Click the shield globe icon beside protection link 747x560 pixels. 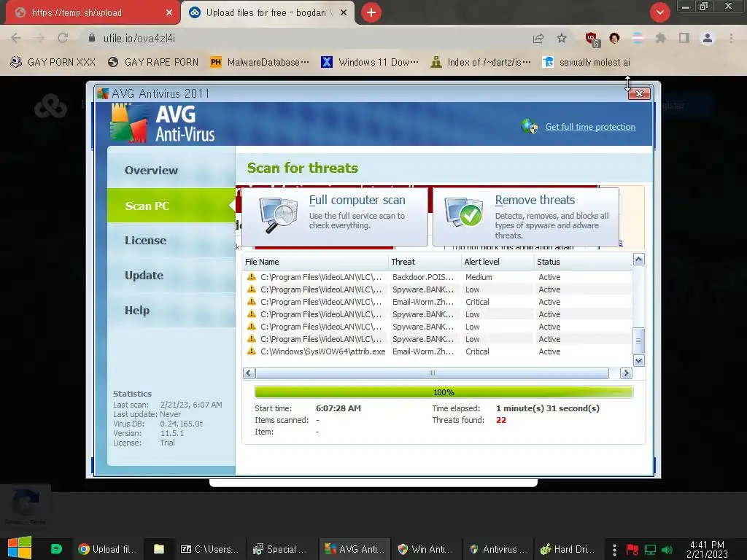click(x=530, y=126)
